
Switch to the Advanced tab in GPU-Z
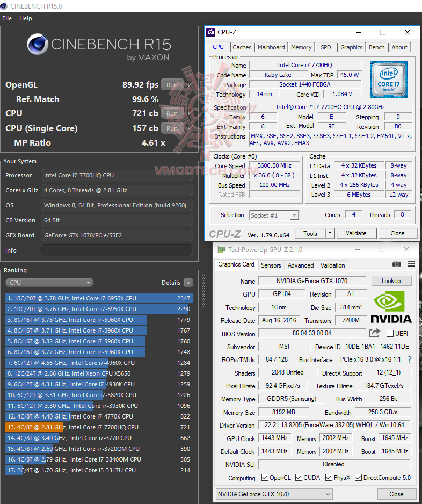tap(301, 265)
